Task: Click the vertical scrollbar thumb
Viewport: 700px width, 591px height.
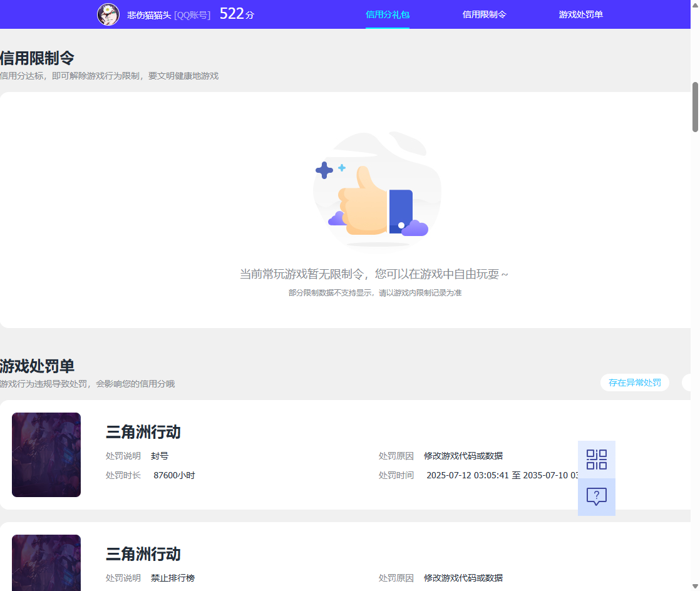Action: (695, 107)
